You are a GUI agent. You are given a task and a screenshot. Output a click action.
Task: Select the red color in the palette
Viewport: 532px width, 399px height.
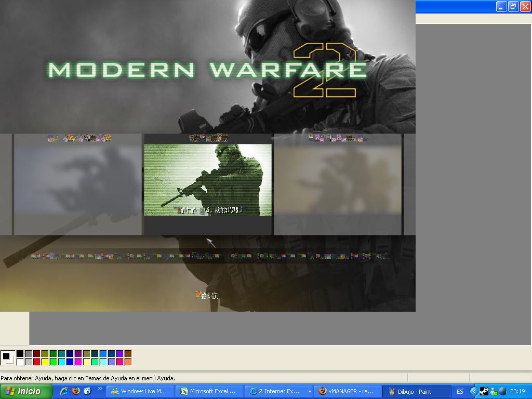(36, 362)
